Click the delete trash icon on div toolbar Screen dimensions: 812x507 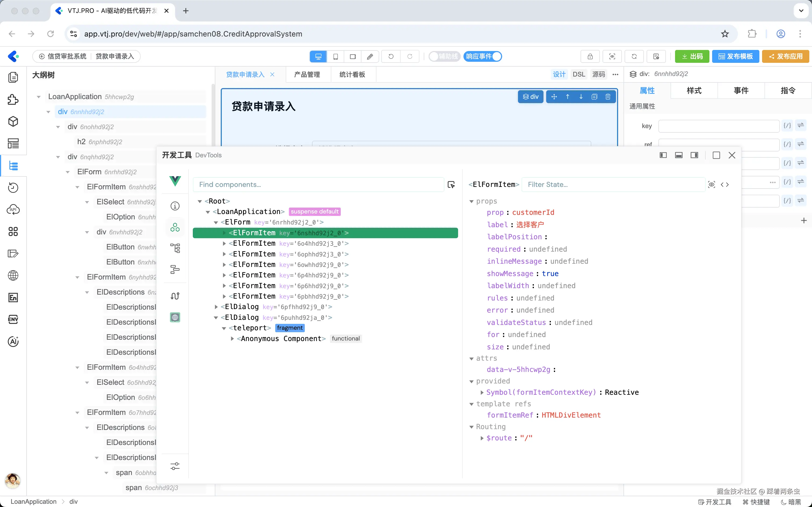(608, 97)
